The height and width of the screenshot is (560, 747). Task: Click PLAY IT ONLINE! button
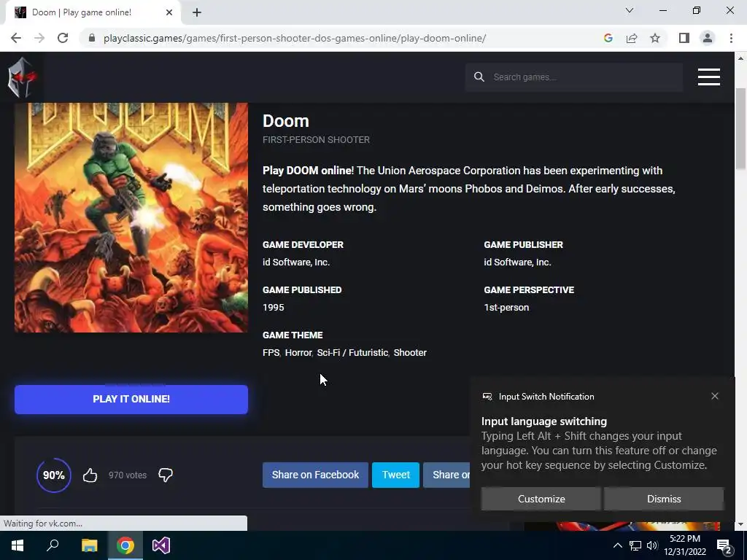pyautogui.click(x=131, y=399)
